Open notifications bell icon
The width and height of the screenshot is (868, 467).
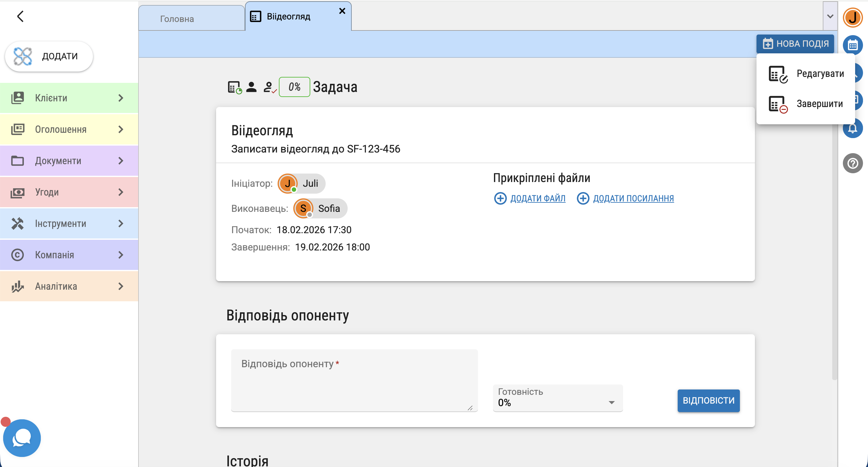[853, 129]
